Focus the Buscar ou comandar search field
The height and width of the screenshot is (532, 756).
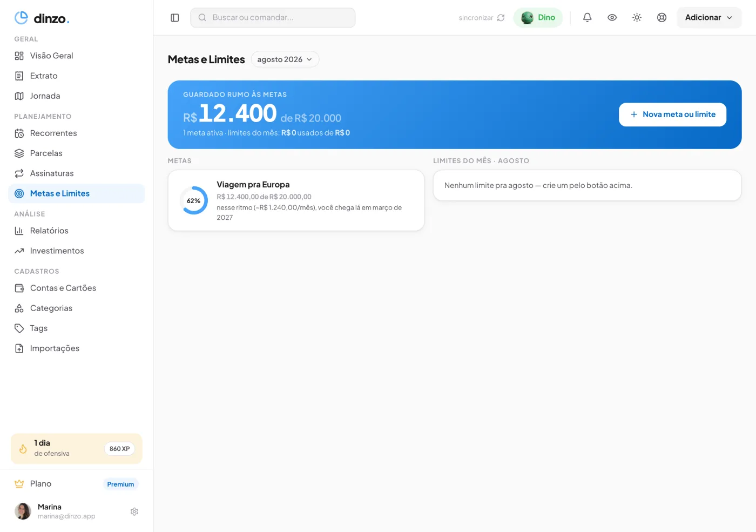coord(273,17)
